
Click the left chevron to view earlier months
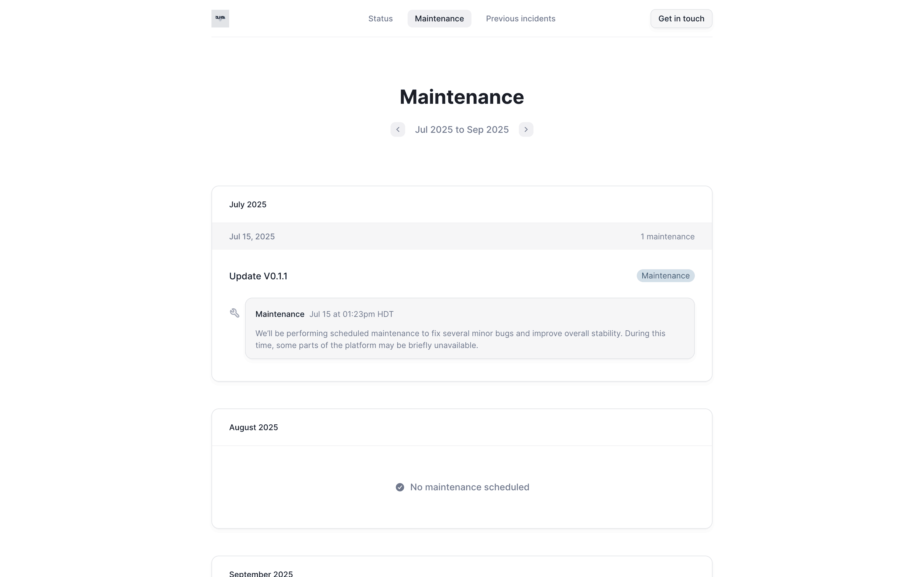(398, 129)
